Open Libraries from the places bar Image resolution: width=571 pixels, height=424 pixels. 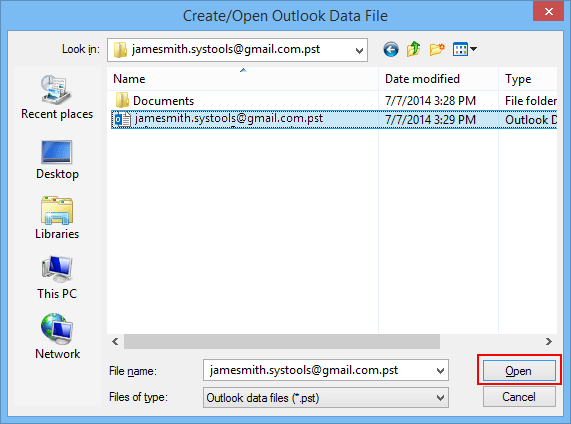click(57, 218)
